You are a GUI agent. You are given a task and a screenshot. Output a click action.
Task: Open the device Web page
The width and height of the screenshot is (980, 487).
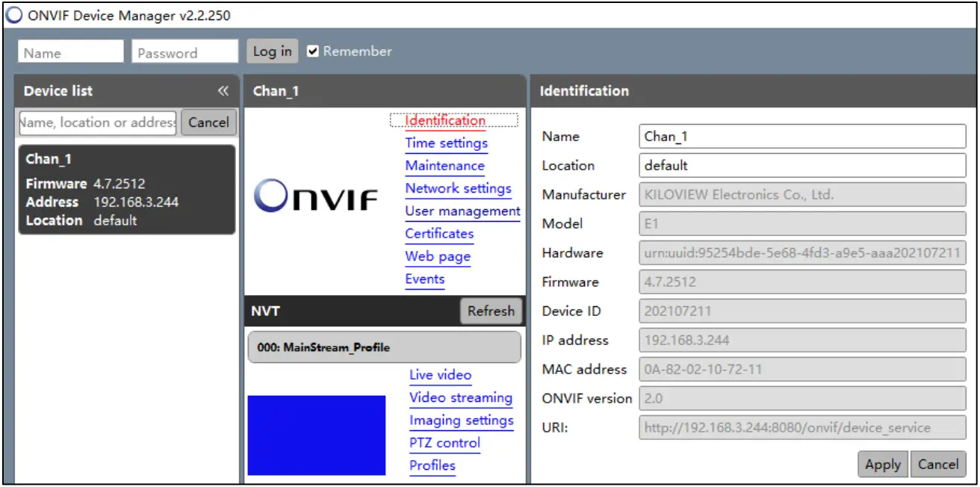[438, 256]
